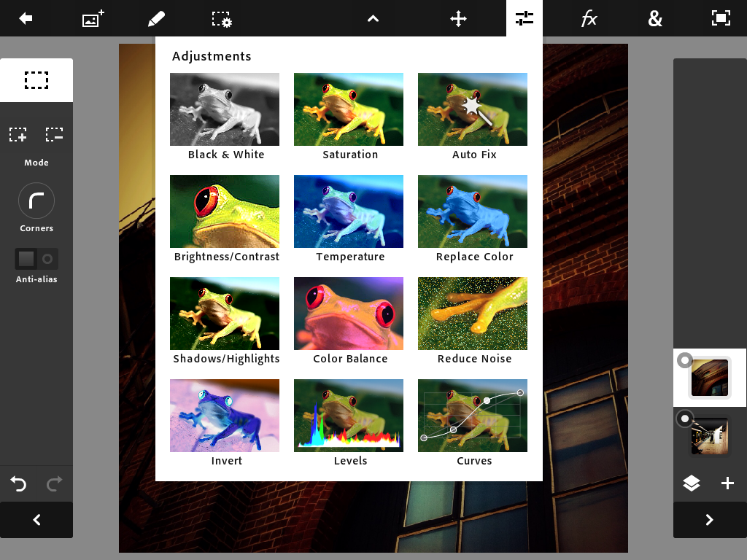The image size is (747, 560).
Task: Toggle visibility of the top layer
Action: pyautogui.click(x=684, y=360)
